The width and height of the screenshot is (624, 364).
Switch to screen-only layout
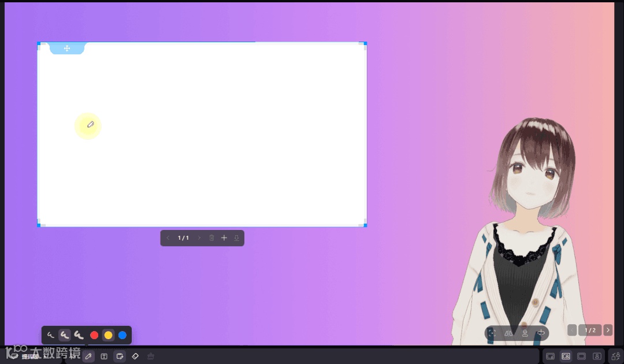coord(581,356)
